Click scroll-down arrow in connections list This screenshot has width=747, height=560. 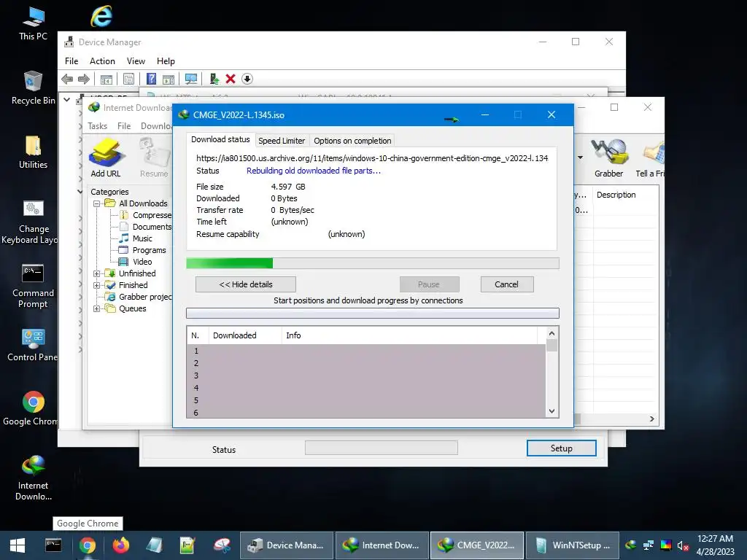pyautogui.click(x=551, y=411)
